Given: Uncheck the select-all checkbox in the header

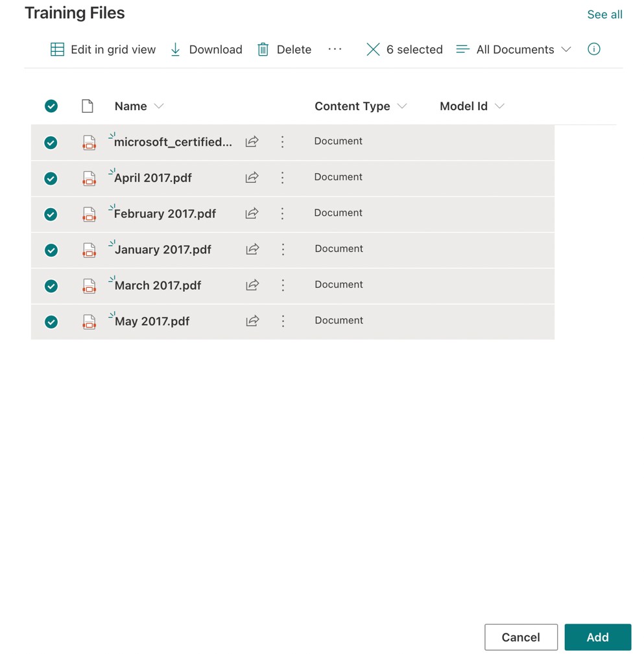Looking at the screenshot, I should click(51, 106).
